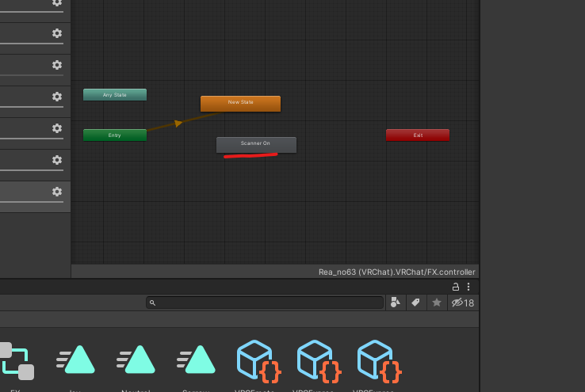Select the red Exit node

point(418,135)
